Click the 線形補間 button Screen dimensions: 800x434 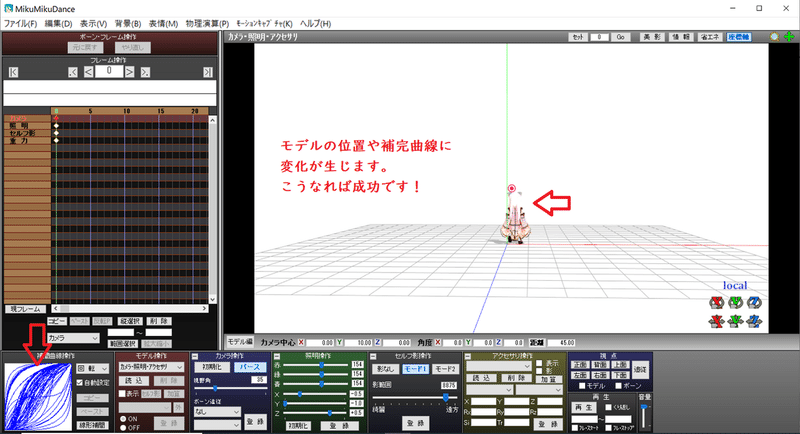(x=92, y=424)
